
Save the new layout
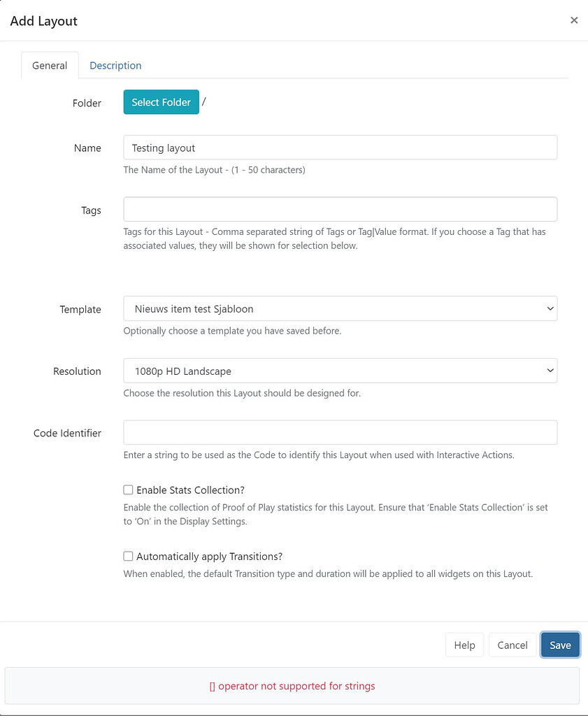(x=560, y=645)
